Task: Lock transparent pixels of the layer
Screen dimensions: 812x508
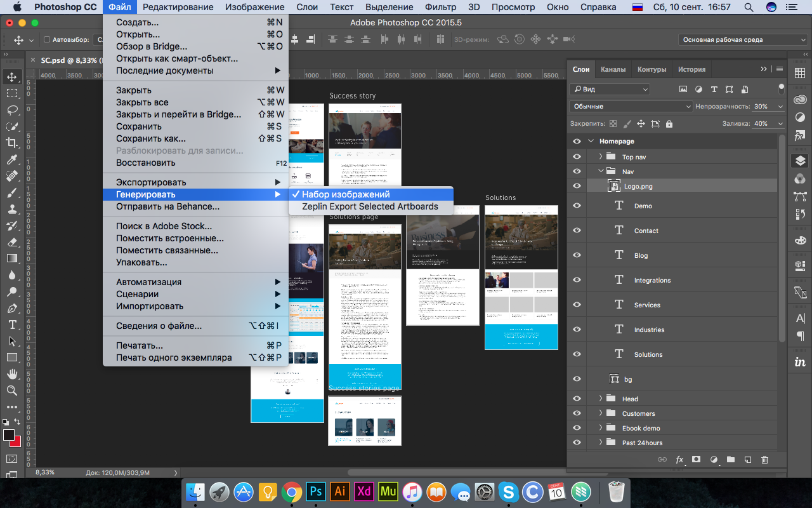Action: [613, 124]
